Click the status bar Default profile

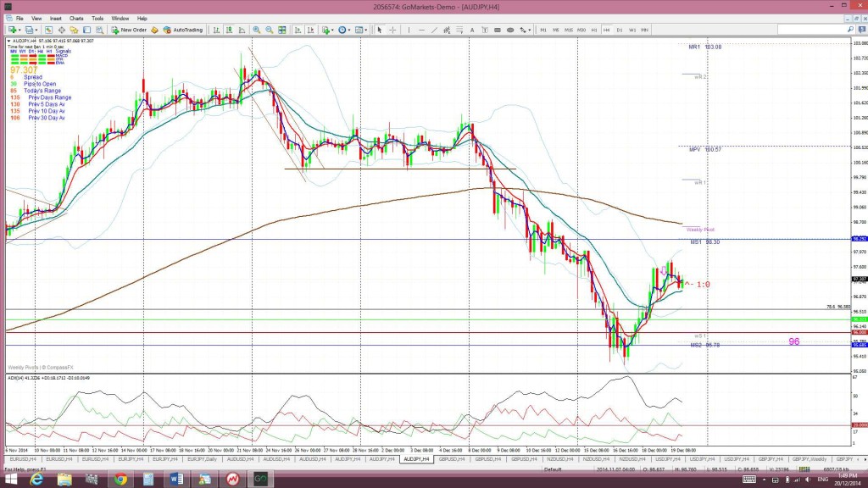coord(553,469)
